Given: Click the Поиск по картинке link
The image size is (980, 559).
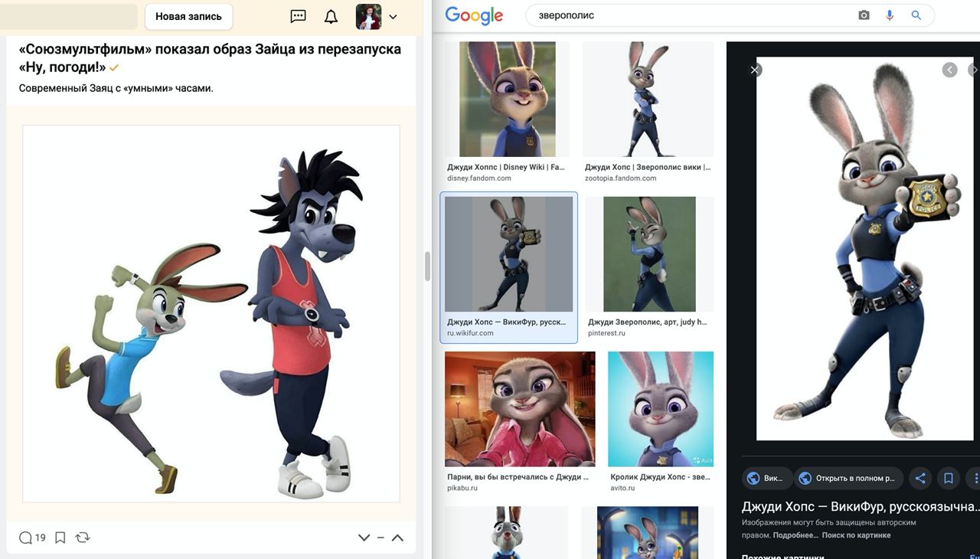Looking at the screenshot, I should [x=856, y=535].
